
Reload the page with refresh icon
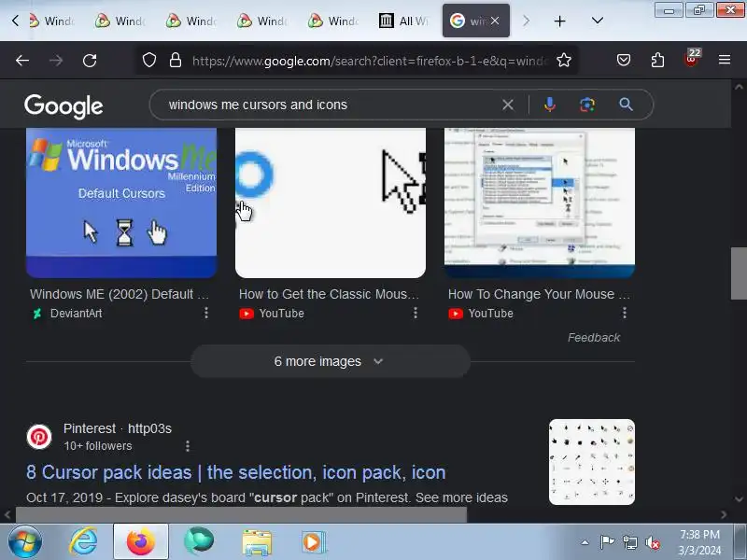90,61
